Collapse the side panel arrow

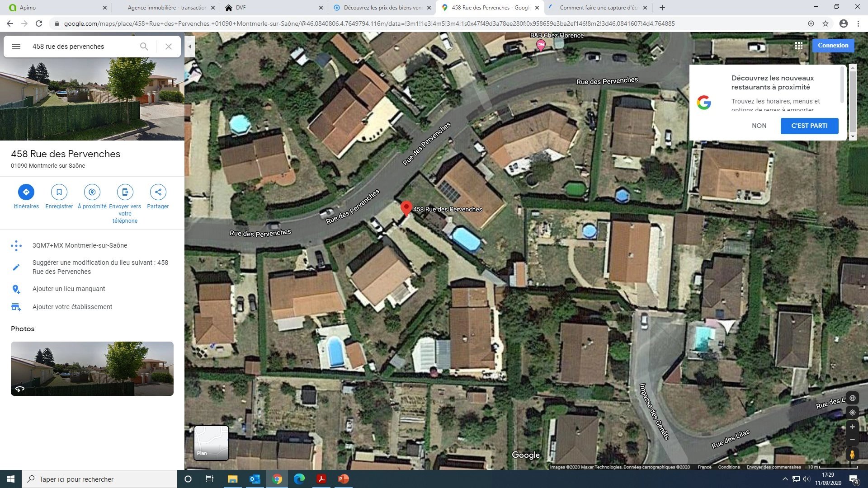(x=190, y=47)
